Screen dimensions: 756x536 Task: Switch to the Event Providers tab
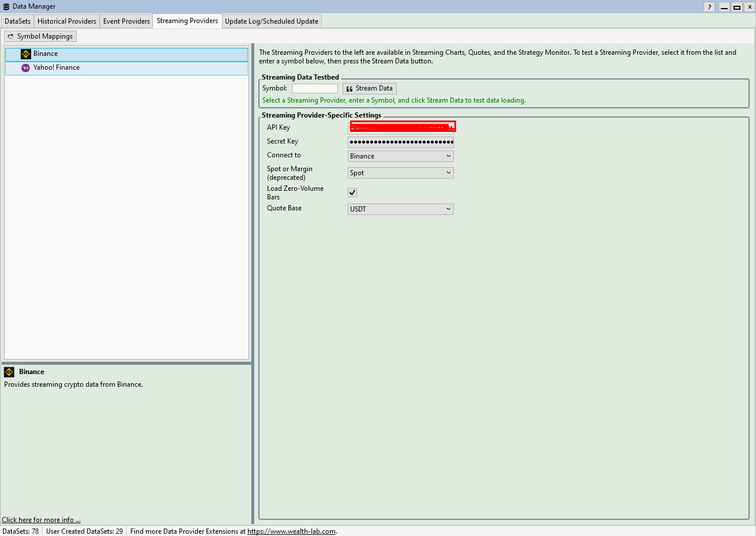[126, 21]
